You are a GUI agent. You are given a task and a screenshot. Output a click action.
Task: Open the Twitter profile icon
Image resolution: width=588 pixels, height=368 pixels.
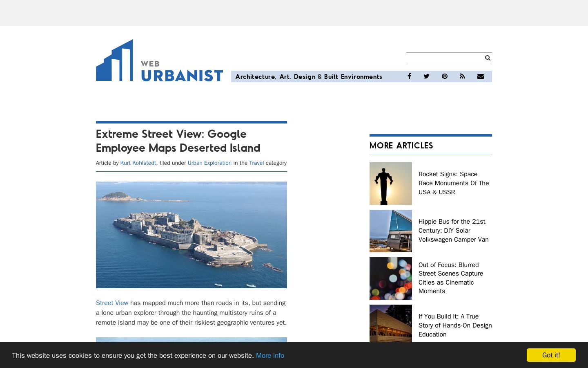click(426, 76)
